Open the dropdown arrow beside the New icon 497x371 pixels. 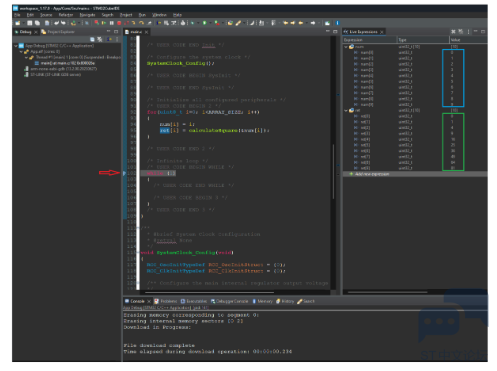coord(23,23)
